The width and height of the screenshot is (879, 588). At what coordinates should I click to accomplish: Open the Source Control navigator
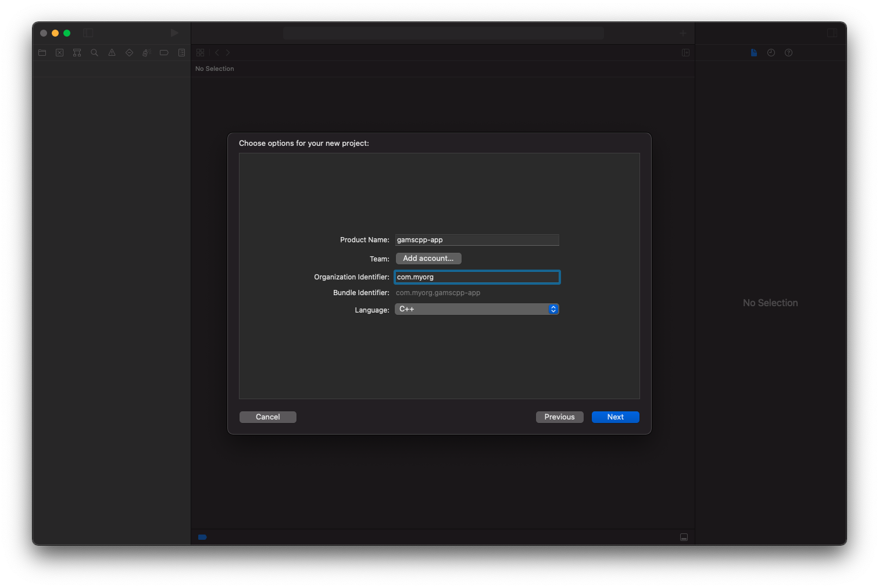coord(59,53)
